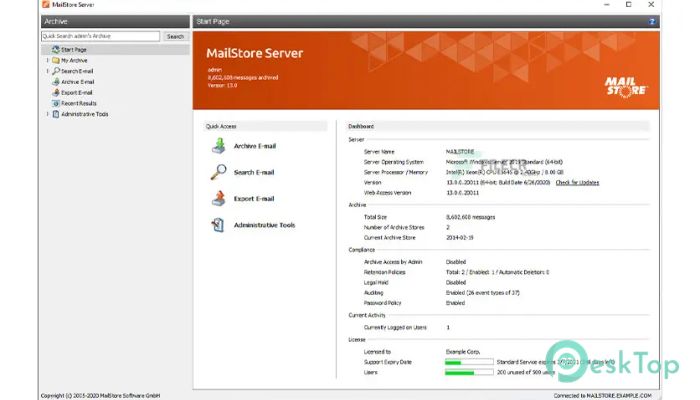Screen dimensions: 700x400
Task: Click the Currently Logged on Users label
Action: [x=395, y=327]
